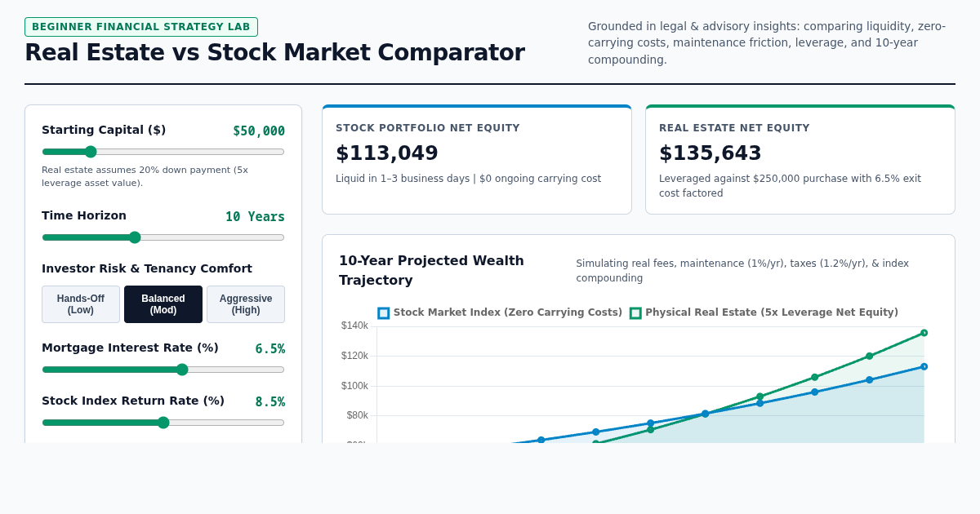Screen dimensions: 980x514
Task: Toggle Physical Real Estate legend swatch
Action: (635, 313)
